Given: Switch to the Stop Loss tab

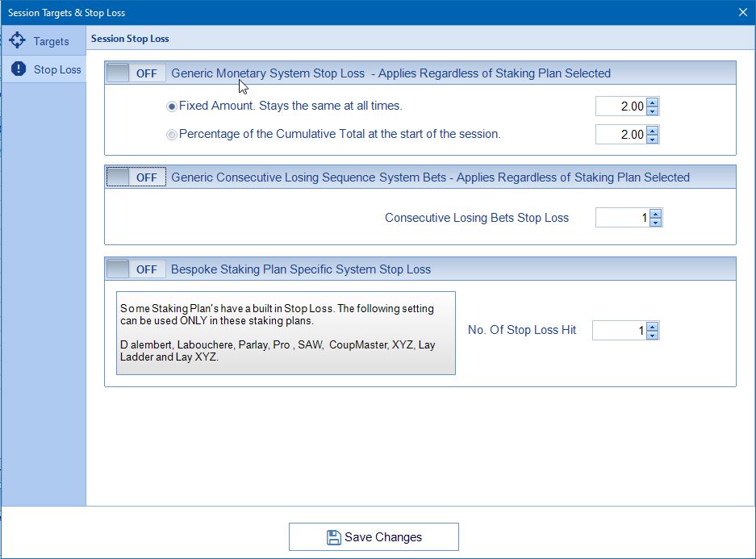Looking at the screenshot, I should pyautogui.click(x=44, y=69).
